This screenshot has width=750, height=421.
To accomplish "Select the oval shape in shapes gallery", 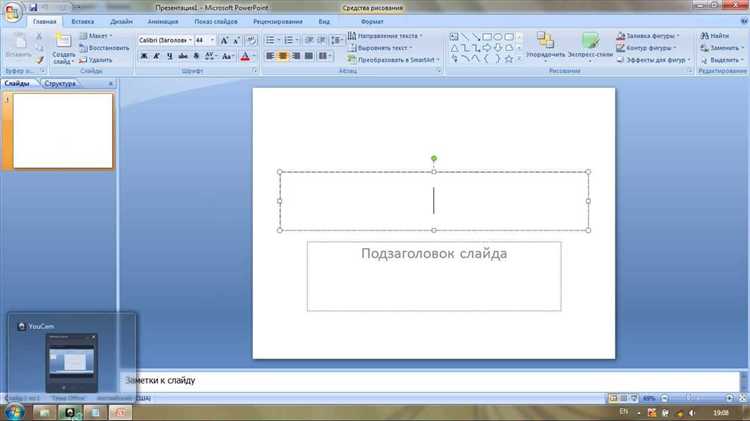I will 498,37.
